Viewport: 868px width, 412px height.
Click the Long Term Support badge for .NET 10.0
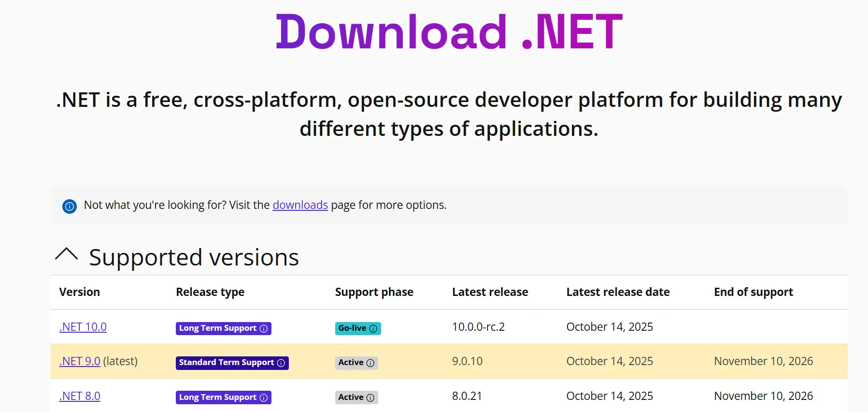[x=224, y=328]
